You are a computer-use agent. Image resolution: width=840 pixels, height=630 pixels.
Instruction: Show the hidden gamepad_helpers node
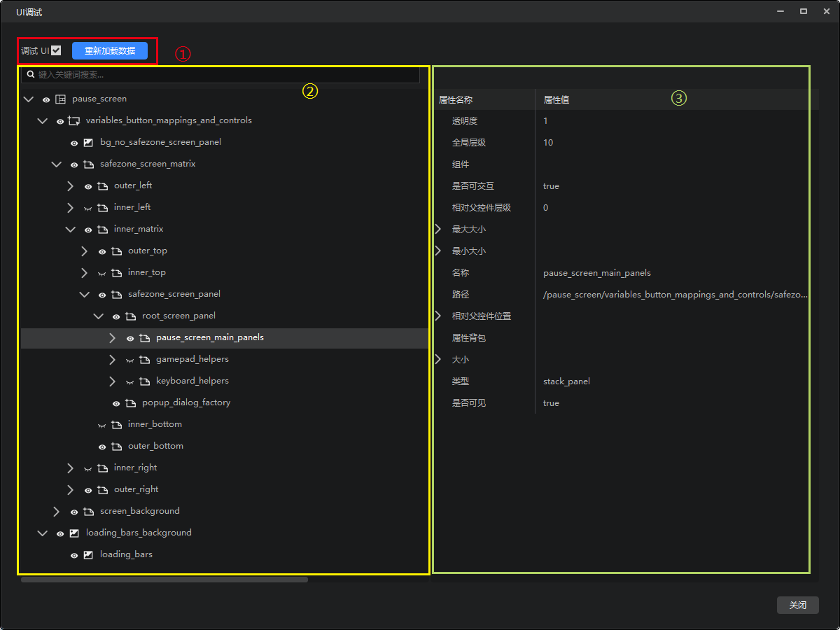[x=130, y=360]
